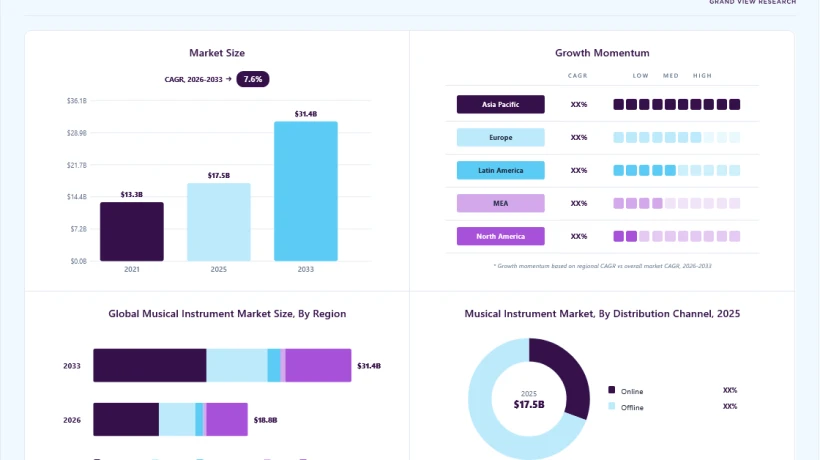Click the dark purple 2021 market size bar
The image size is (820, 460).
point(132,232)
